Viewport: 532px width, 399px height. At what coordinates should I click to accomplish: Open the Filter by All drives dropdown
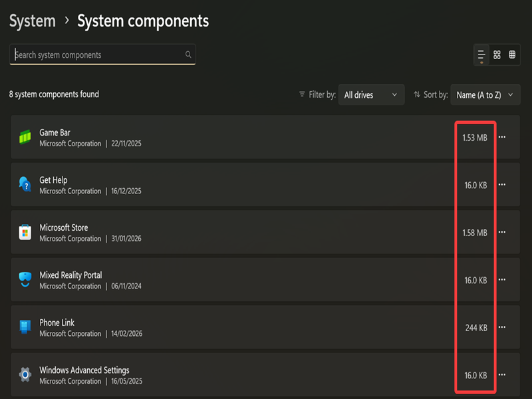tap(371, 94)
